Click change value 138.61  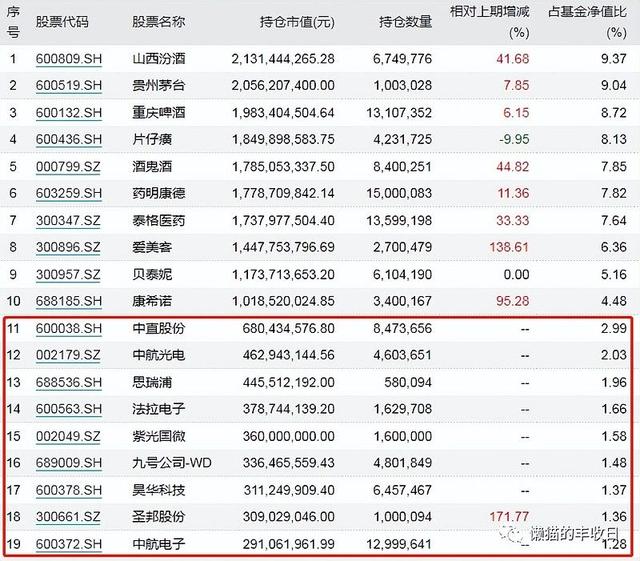click(509, 247)
